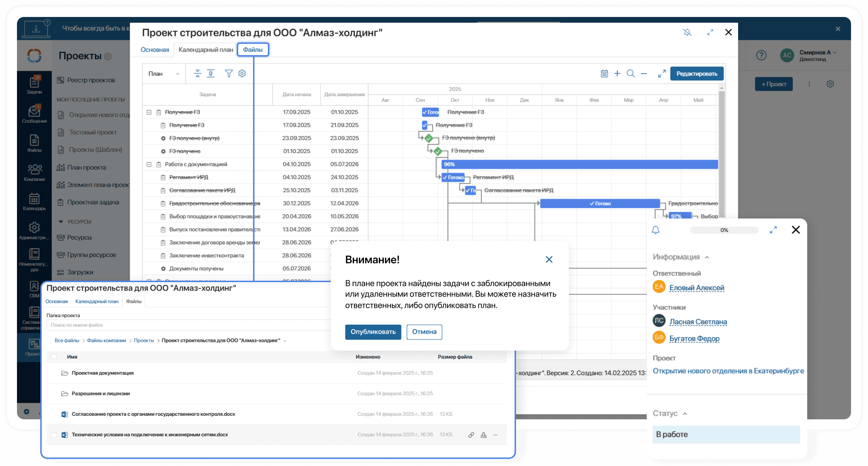The image size is (868, 466).
Task: Collapse the Работа с документацией group
Action: 149,164
